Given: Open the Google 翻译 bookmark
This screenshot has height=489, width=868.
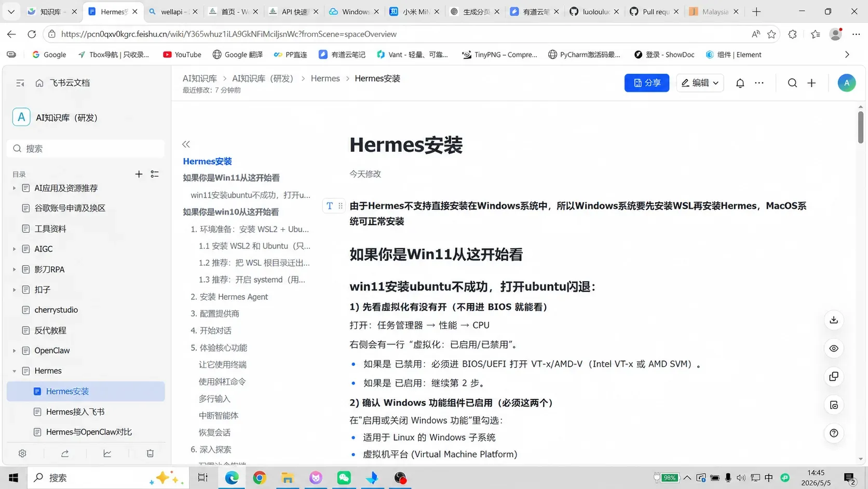Looking at the screenshot, I should [237, 55].
